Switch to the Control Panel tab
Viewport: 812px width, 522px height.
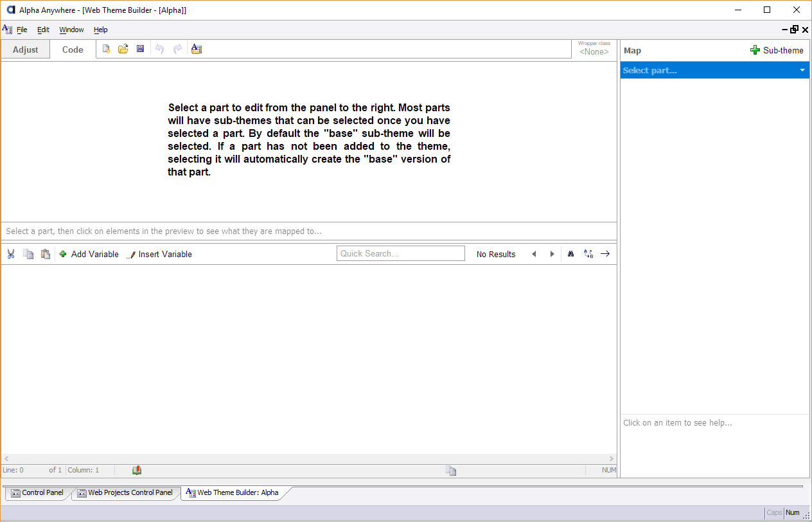pos(37,492)
